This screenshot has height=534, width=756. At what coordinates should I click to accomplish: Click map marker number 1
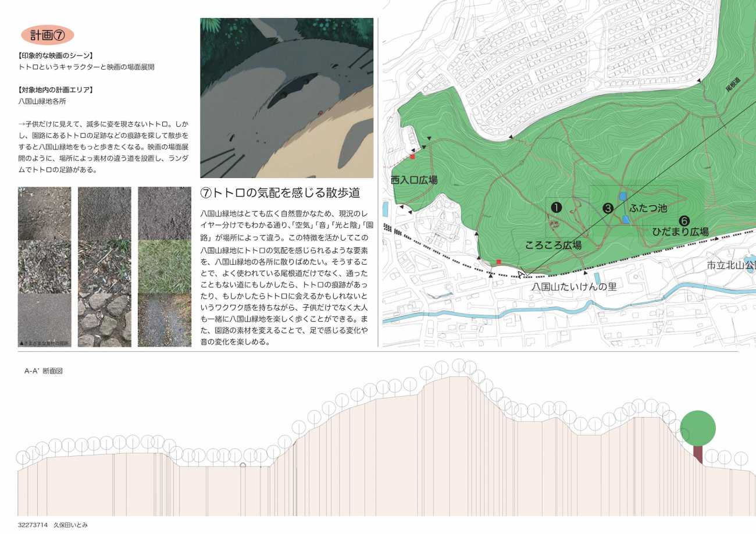coord(556,207)
